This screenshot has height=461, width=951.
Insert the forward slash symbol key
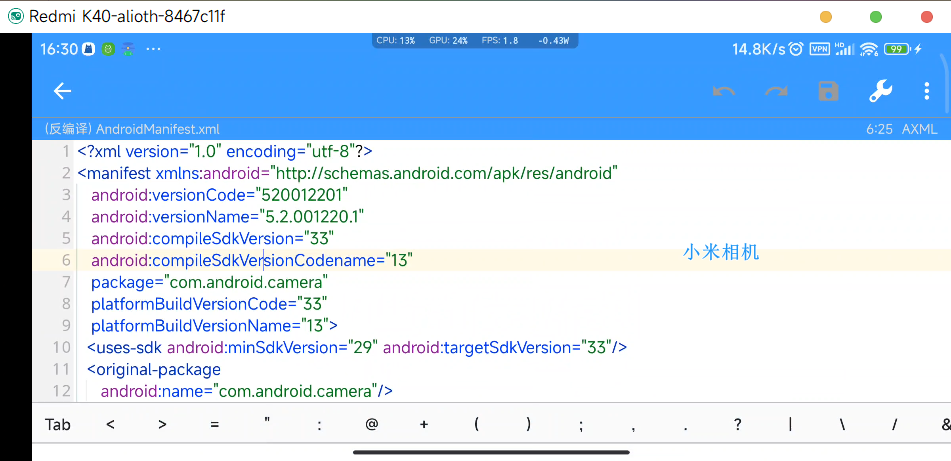pos(895,425)
